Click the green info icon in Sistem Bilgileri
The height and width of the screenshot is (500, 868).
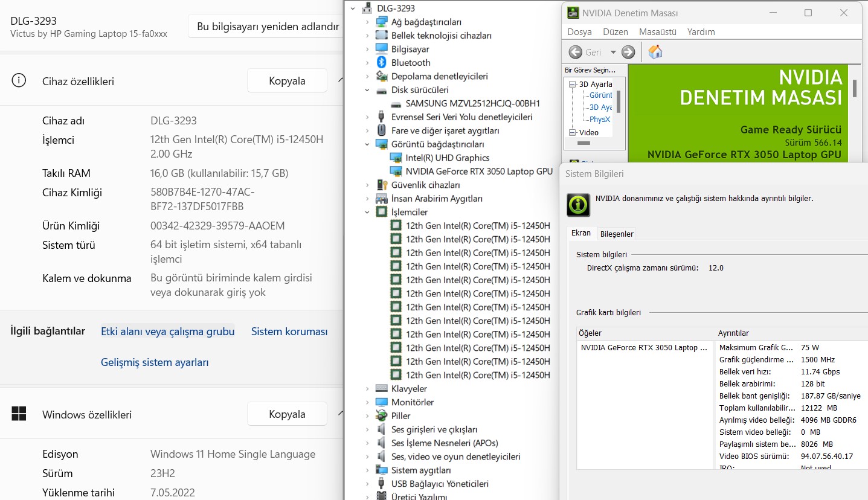(578, 205)
